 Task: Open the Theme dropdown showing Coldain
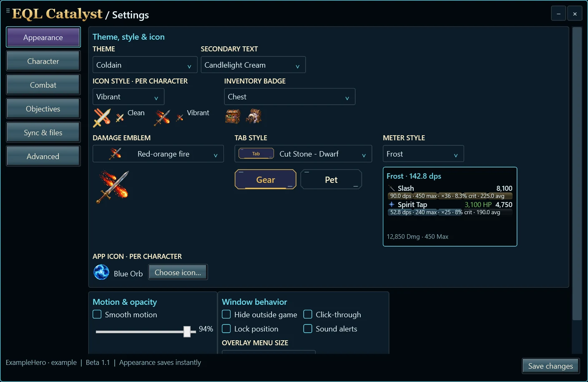point(145,65)
